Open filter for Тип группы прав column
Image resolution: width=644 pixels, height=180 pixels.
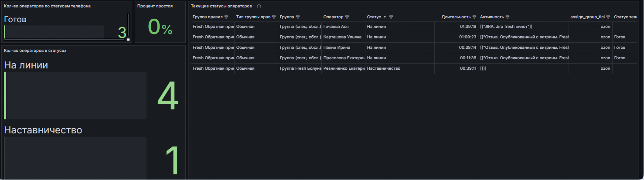point(274,17)
